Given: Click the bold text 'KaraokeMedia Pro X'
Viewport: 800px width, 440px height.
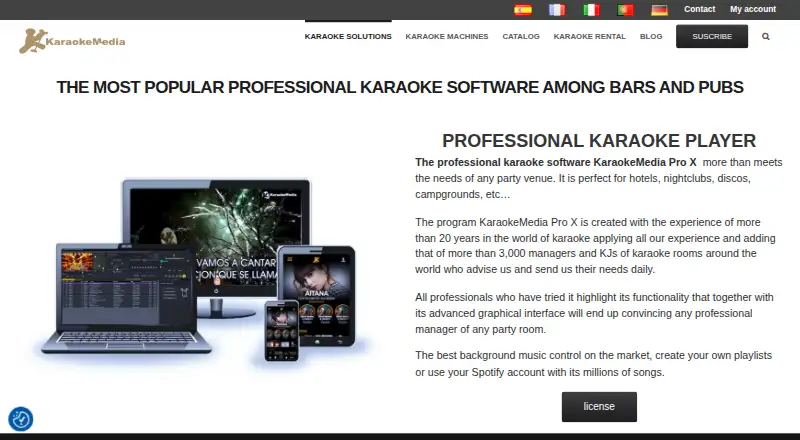Looking at the screenshot, I should point(644,162).
